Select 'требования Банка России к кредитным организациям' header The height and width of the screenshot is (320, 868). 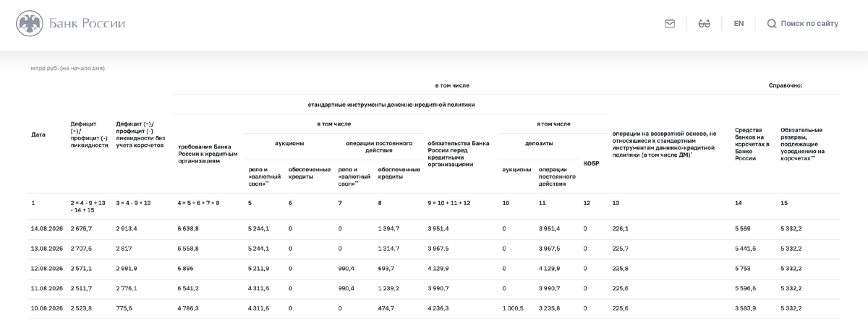(x=207, y=154)
